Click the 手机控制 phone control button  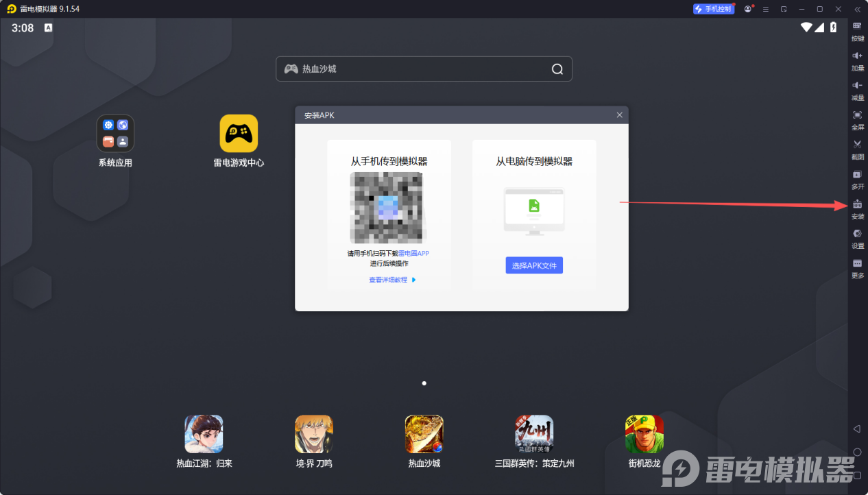tap(713, 9)
